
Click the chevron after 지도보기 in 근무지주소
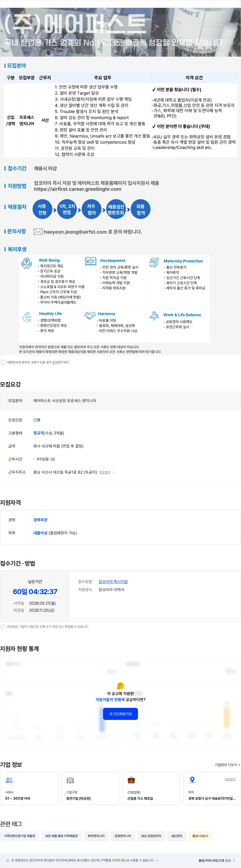pyautogui.click(x=113, y=472)
